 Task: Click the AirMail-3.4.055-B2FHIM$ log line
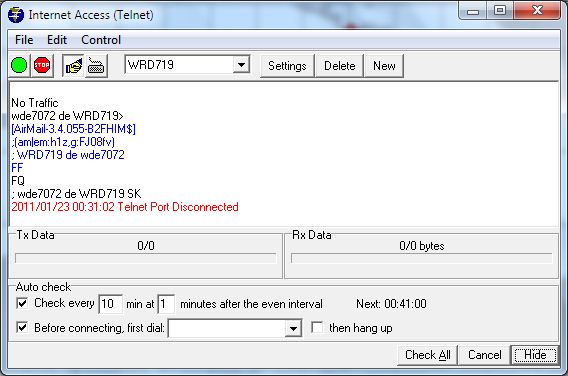(x=74, y=129)
